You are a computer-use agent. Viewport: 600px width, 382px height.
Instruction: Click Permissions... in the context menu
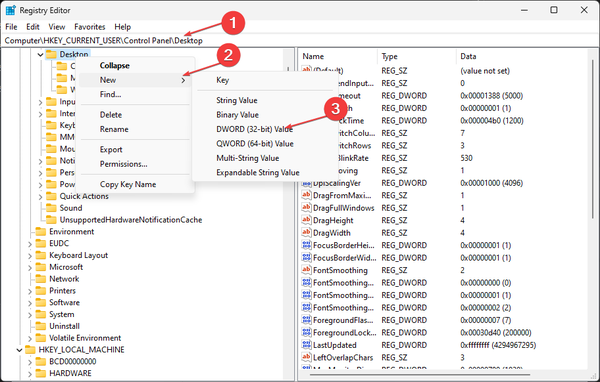[x=123, y=164]
